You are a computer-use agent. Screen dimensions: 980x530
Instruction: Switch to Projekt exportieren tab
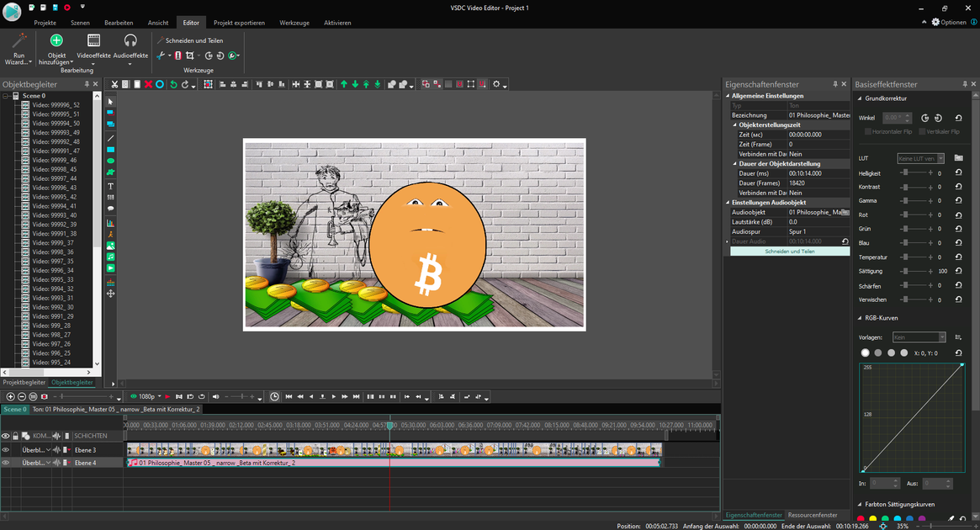239,23
